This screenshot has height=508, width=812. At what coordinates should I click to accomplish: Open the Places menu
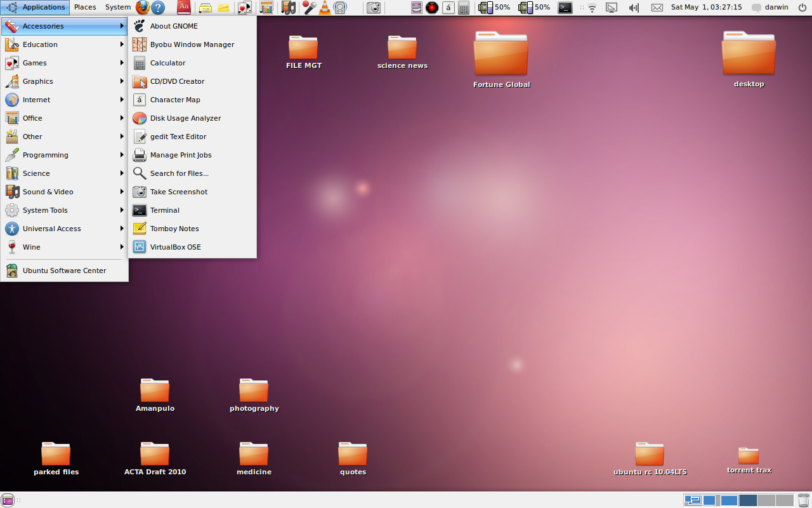(85, 8)
